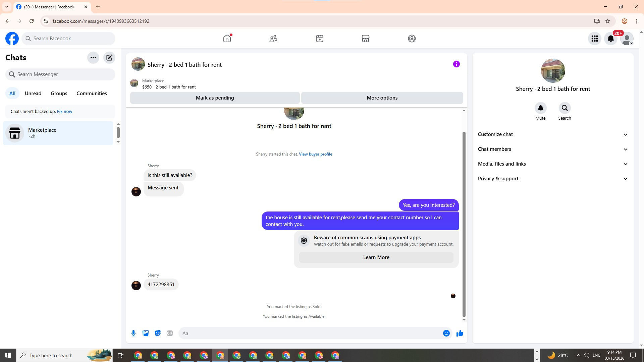
Task: Mute the conversation with bell icon
Action: point(541,108)
